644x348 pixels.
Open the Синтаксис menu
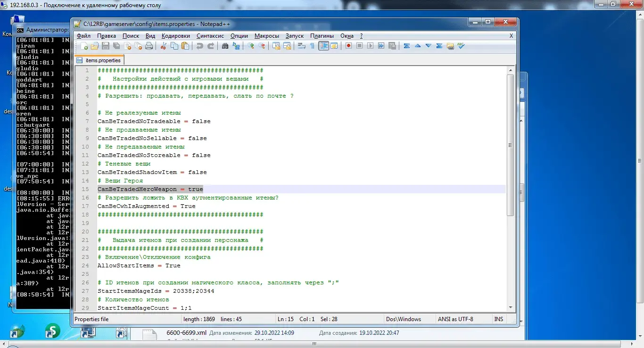[210, 36]
